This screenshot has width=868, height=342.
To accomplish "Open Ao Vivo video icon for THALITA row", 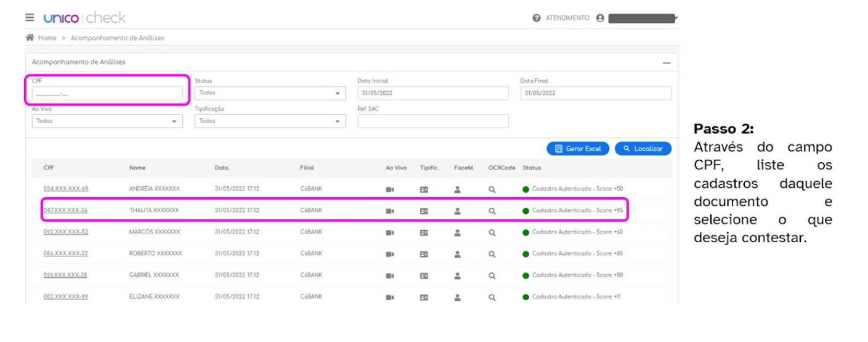I will point(390,211).
